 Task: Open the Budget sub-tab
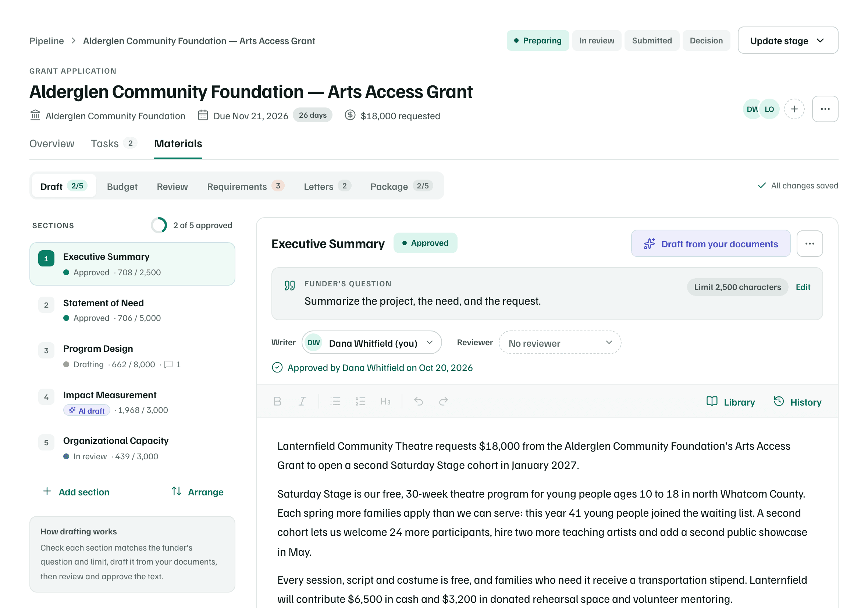click(122, 186)
